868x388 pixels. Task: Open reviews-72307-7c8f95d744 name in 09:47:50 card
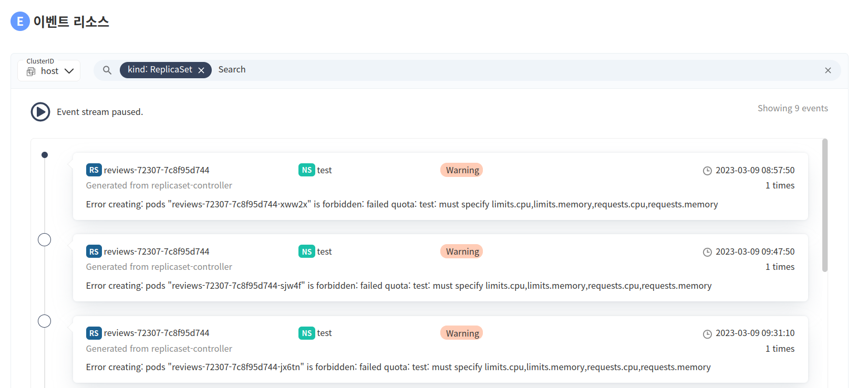pos(157,251)
